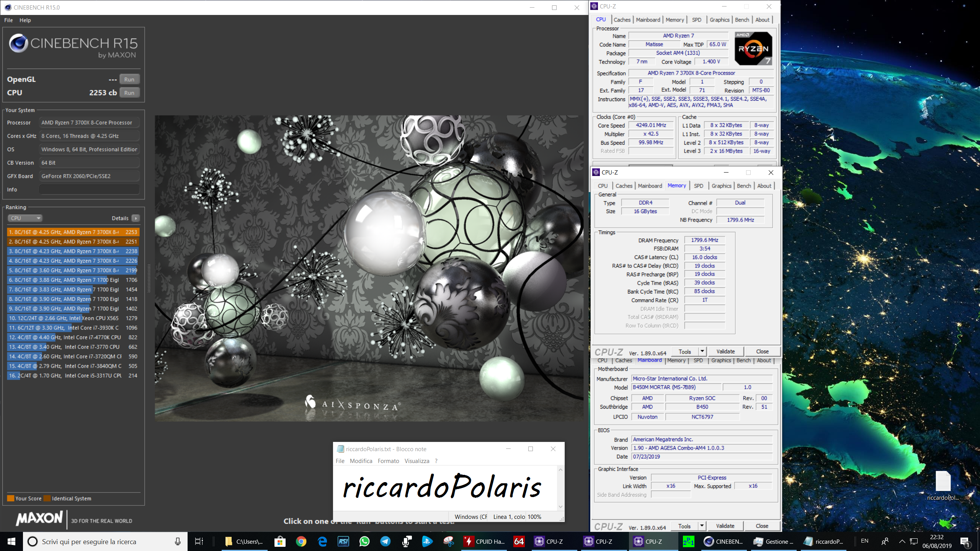980x551 pixels.
Task: Select ranking row 16 Core i5-3317U
Action: click(x=73, y=375)
